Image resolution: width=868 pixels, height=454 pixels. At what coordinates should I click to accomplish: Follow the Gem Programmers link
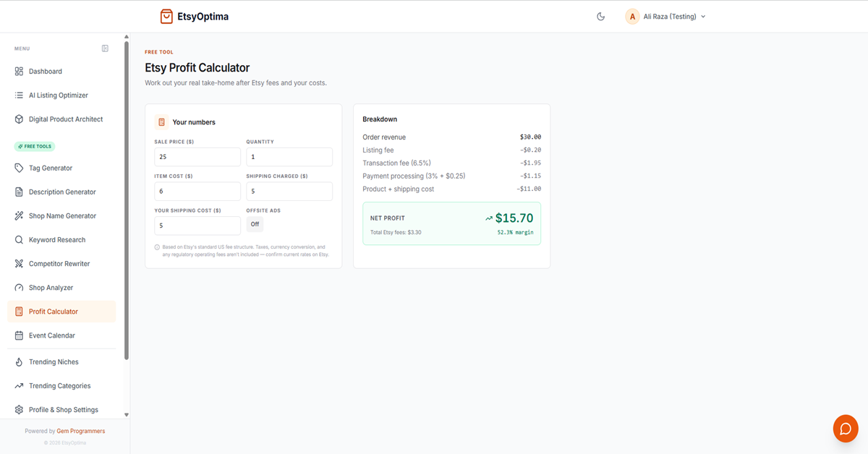click(x=86, y=431)
